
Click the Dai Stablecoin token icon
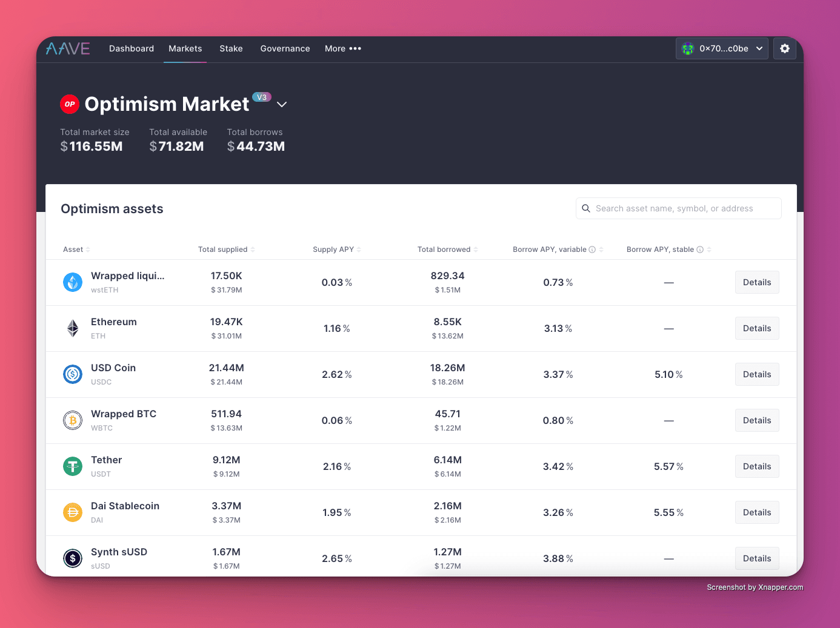(73, 512)
